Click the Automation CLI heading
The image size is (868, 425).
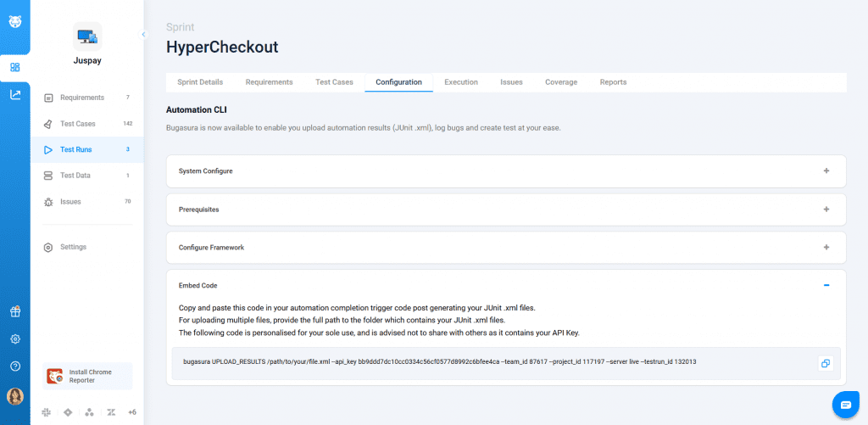(x=197, y=109)
